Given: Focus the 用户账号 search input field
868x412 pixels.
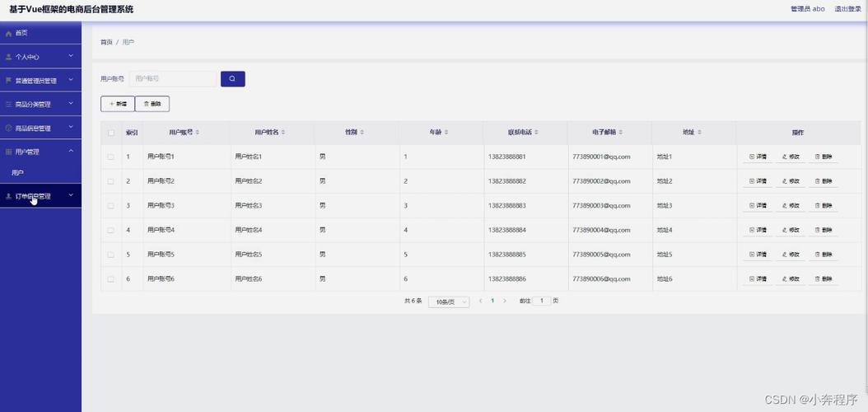Looking at the screenshot, I should pyautogui.click(x=173, y=78).
